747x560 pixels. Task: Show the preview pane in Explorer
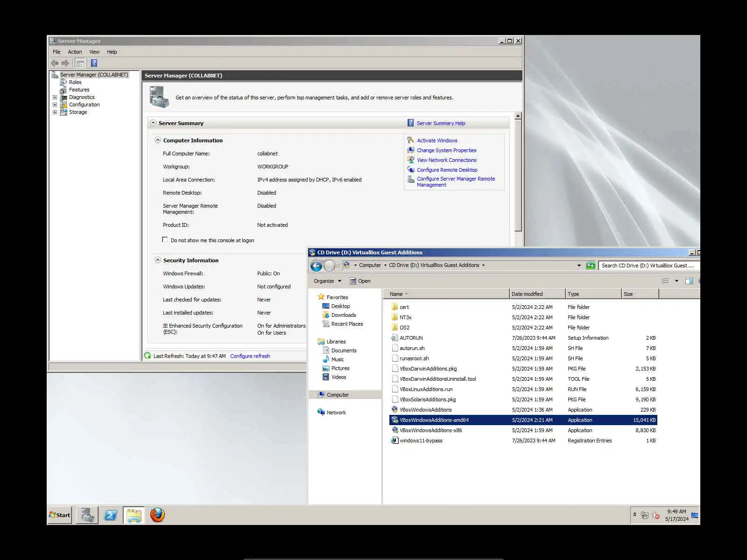coord(689,281)
